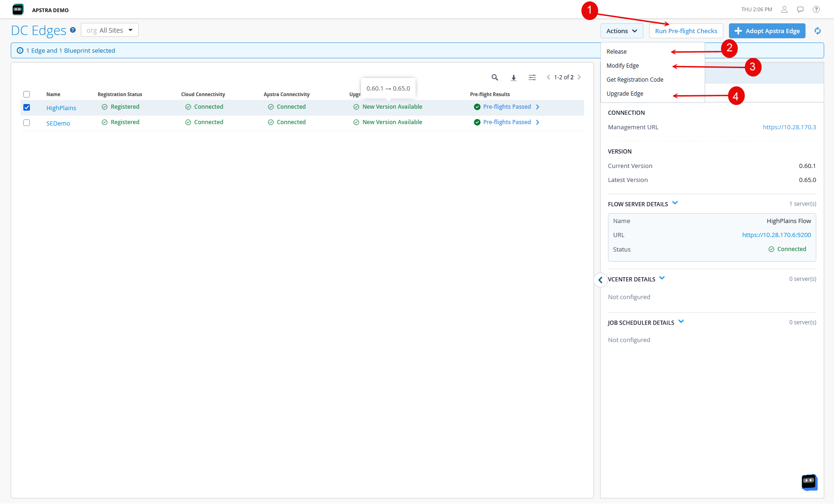Click the download table icon
This screenshot has height=504, width=834.
(x=514, y=78)
